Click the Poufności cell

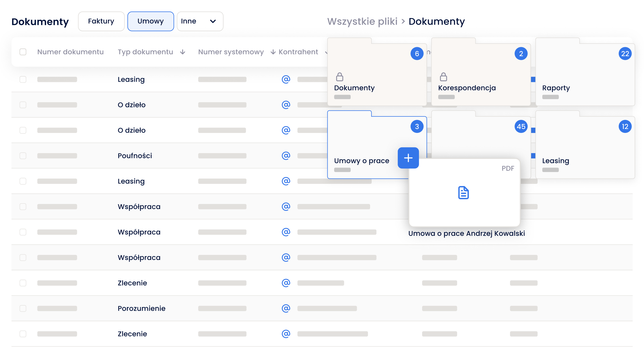pos(135,155)
